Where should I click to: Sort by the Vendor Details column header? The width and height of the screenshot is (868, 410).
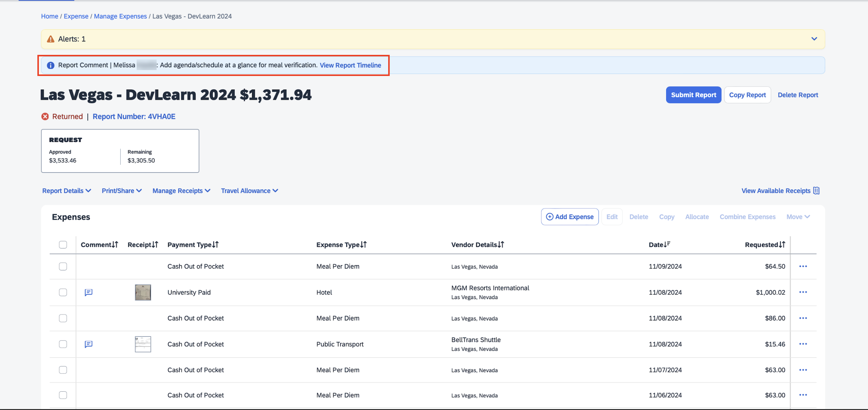coord(477,245)
